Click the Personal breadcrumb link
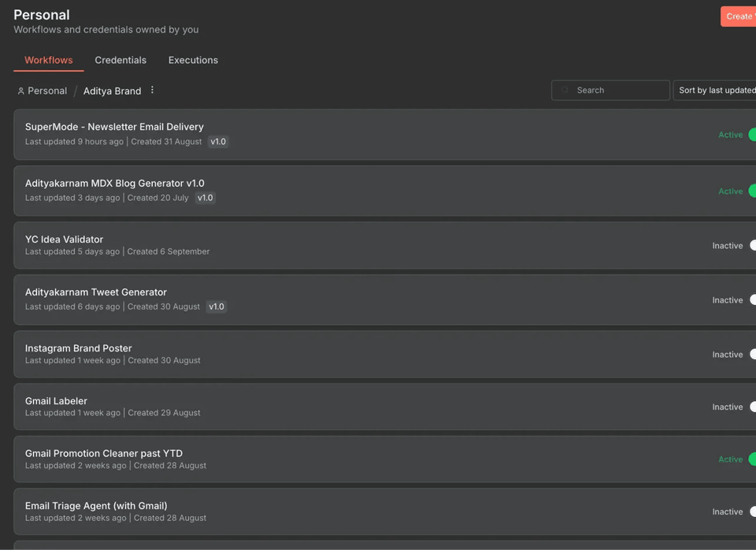Image resolution: width=756 pixels, height=550 pixels. [x=47, y=90]
